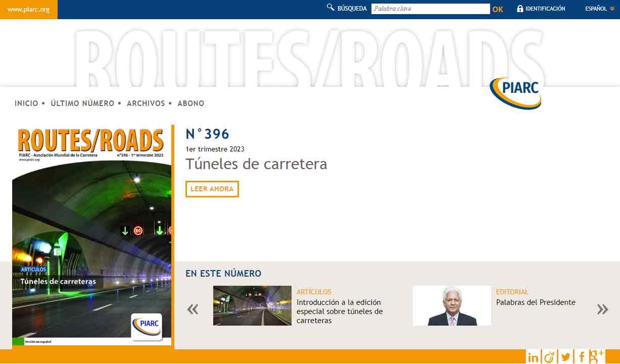
Task: Open the Abono menu item
Action: (x=191, y=103)
